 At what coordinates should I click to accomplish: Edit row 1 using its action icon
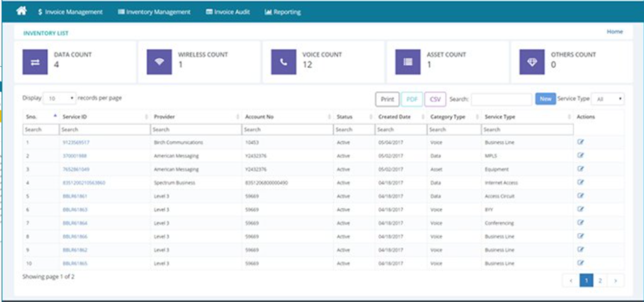pos(580,142)
